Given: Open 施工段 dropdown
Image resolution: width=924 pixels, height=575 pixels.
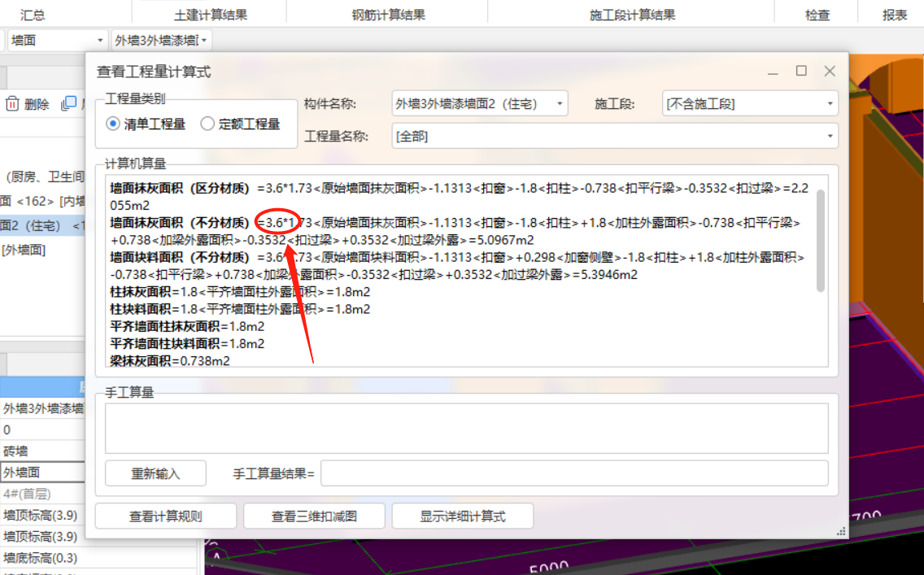Looking at the screenshot, I should [750, 103].
